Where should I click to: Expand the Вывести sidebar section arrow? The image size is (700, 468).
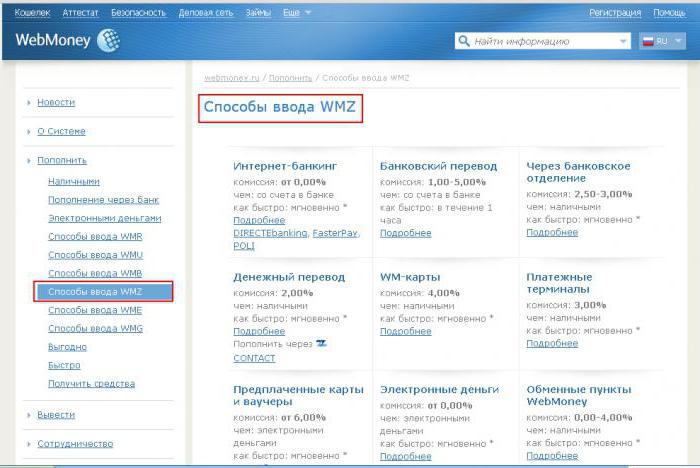click(28, 415)
